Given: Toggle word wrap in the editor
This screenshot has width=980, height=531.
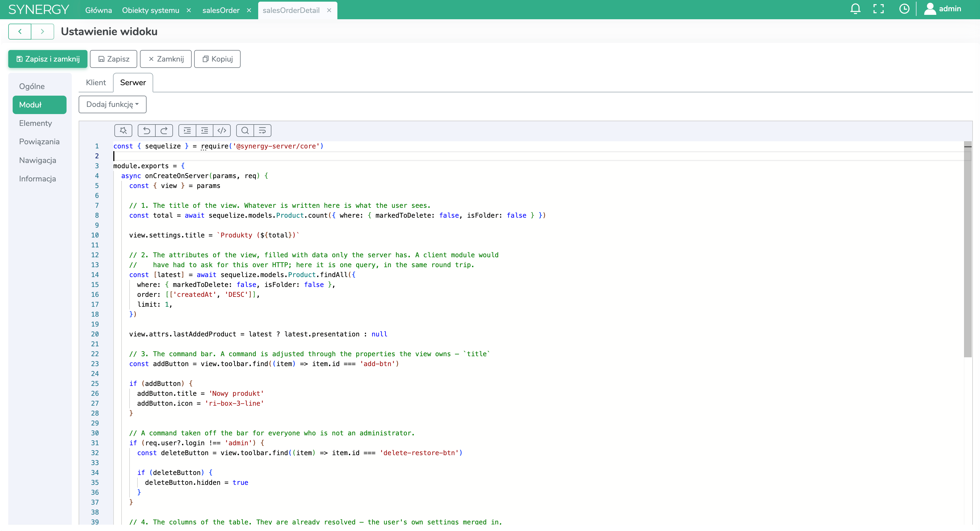Looking at the screenshot, I should point(263,131).
